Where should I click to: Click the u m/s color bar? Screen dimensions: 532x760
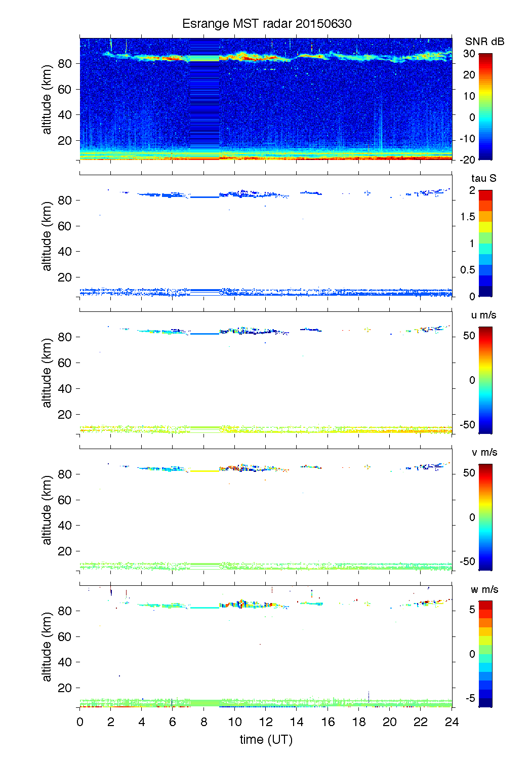point(485,380)
